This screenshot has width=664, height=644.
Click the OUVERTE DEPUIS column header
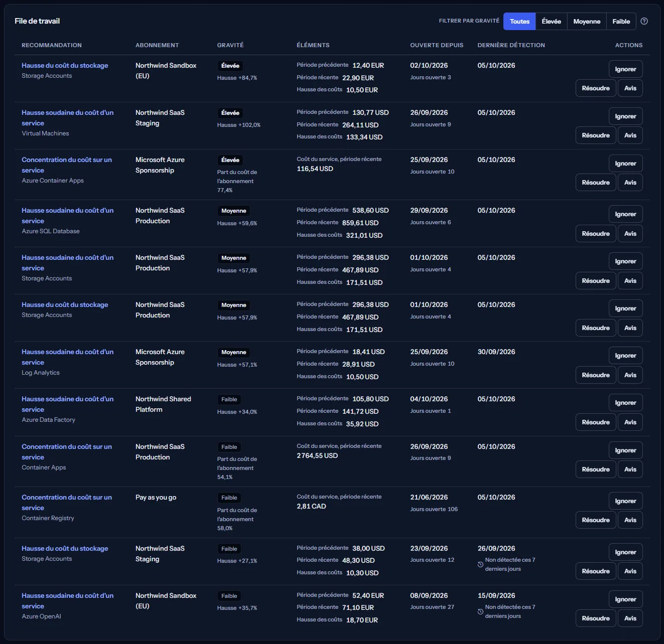tap(437, 45)
